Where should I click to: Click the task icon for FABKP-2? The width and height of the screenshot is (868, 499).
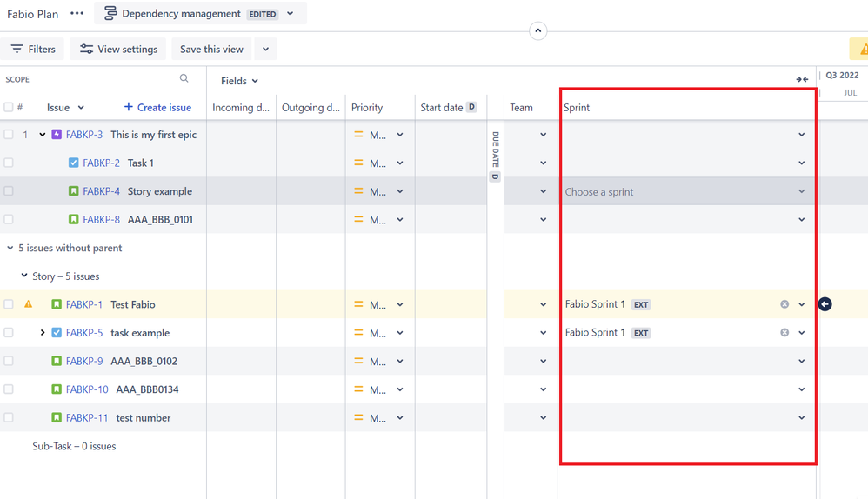[x=74, y=163]
